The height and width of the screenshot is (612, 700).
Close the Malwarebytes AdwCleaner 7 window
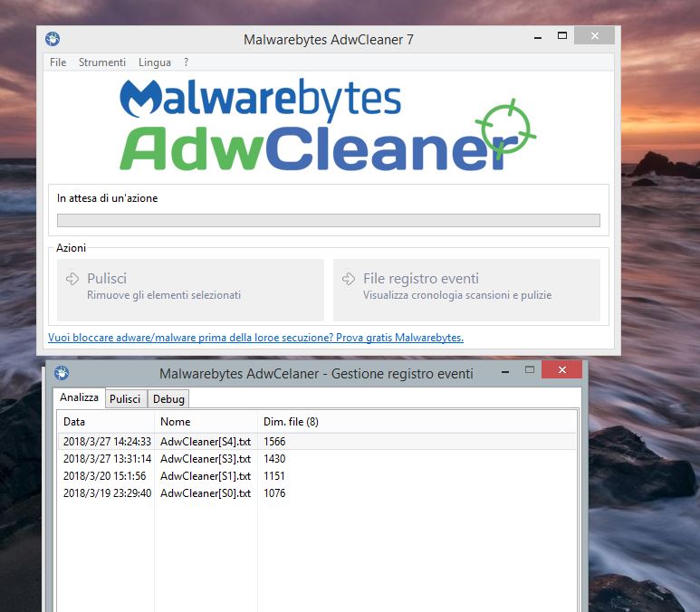595,35
